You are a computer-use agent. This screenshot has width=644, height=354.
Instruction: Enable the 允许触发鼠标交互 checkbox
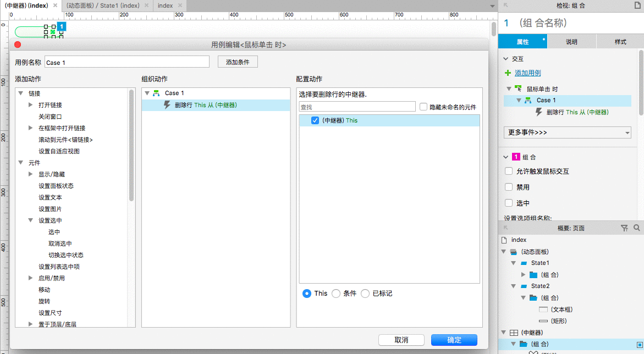(x=509, y=172)
